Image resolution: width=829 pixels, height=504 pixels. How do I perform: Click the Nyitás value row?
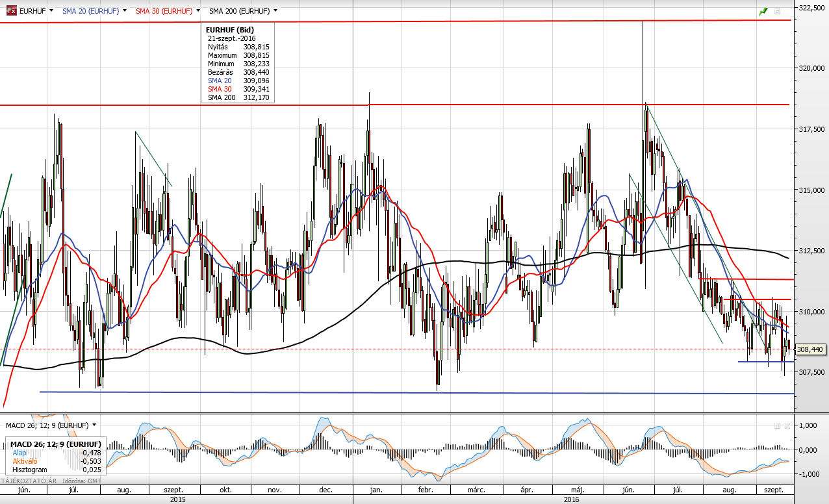tap(238, 47)
